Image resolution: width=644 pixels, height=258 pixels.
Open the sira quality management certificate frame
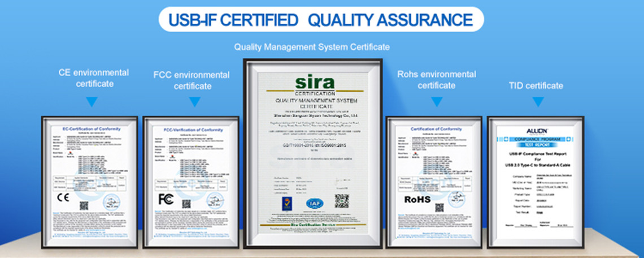click(x=313, y=154)
